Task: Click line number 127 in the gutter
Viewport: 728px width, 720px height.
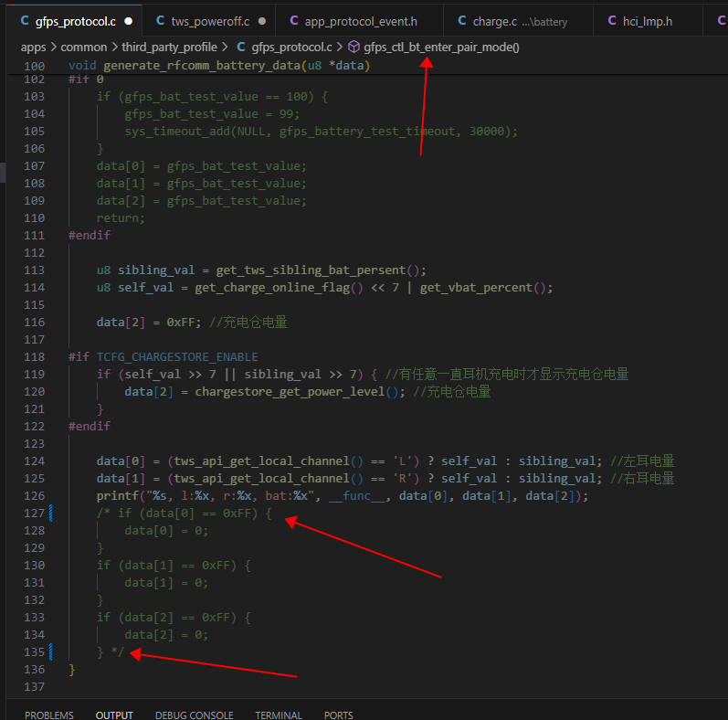Action: [35, 514]
